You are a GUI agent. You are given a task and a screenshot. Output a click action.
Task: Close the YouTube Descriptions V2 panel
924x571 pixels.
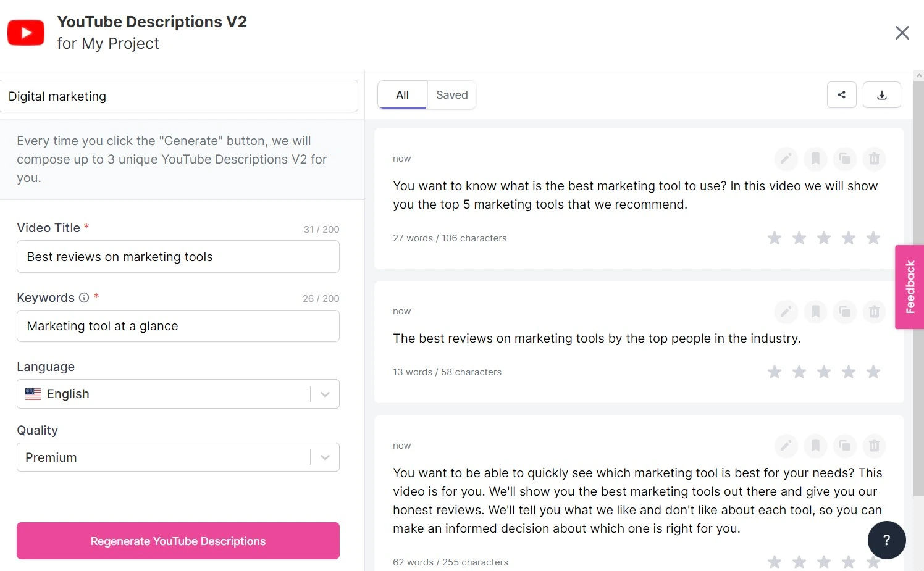902,33
